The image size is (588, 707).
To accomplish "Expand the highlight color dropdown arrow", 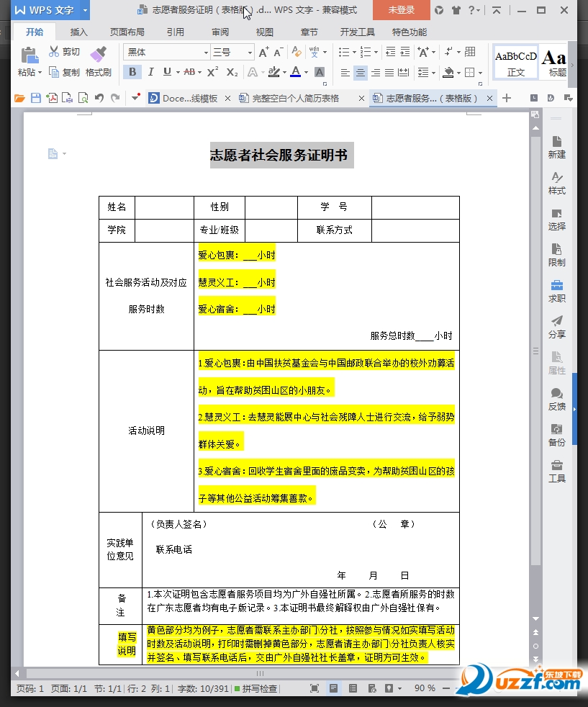I will [284, 72].
